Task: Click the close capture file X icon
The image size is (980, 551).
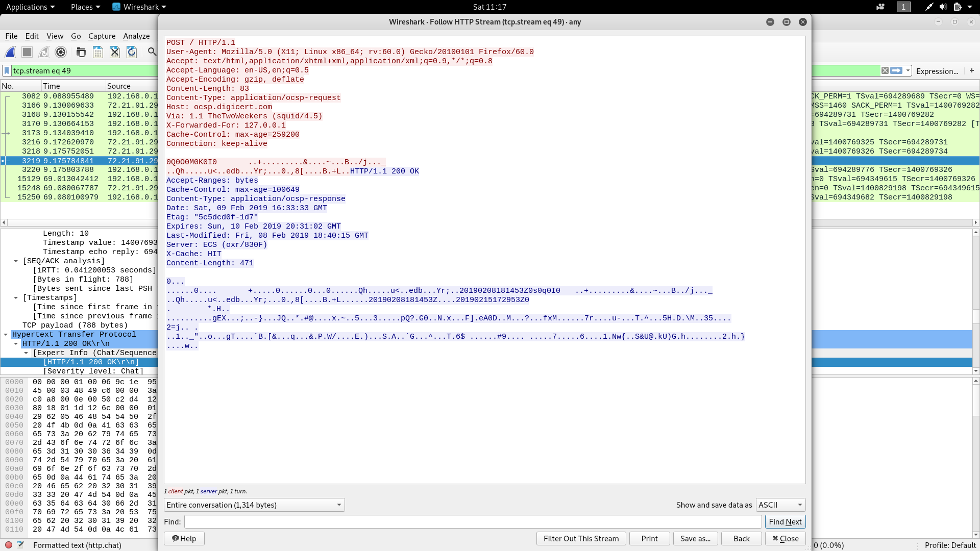Action: click(115, 52)
